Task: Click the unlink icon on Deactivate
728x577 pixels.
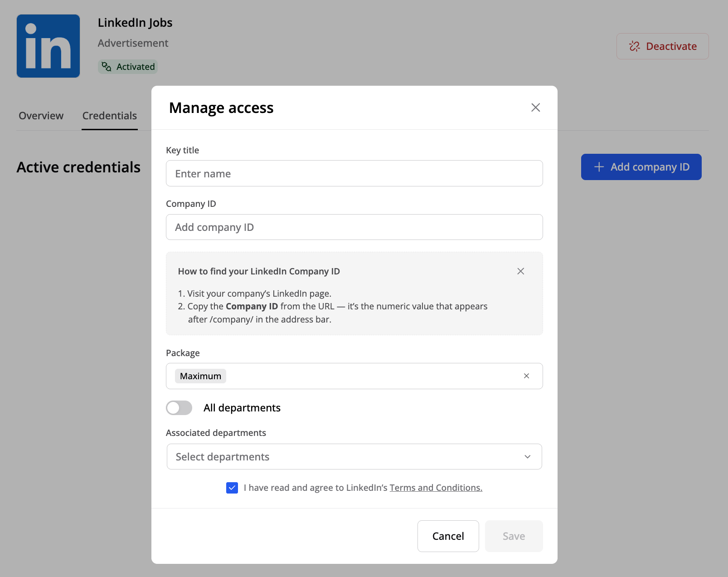Action: [x=635, y=46]
